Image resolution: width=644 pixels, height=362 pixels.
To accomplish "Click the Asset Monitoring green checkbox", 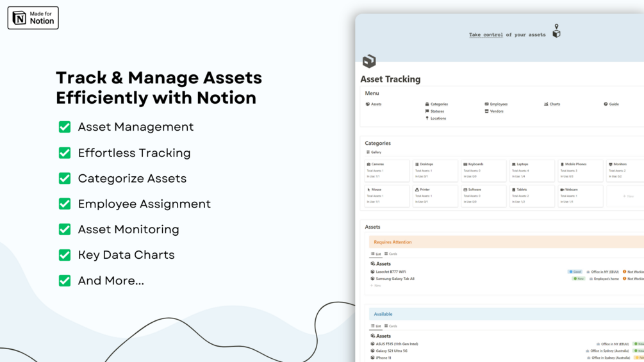I will click(x=65, y=229).
